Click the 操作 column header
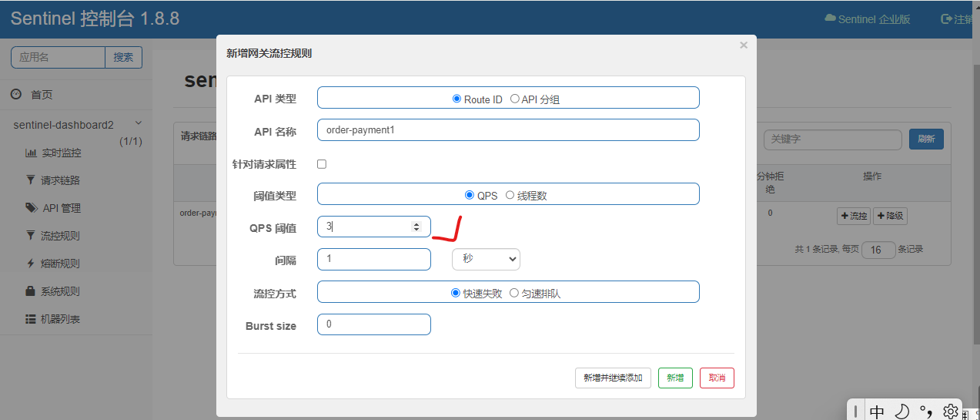 click(x=872, y=176)
